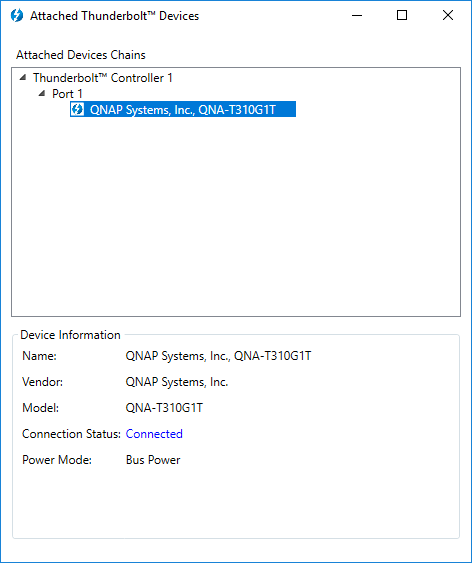The image size is (472, 563).
Task: Collapse the Port 1 tree node
Action: pyautogui.click(x=42, y=93)
